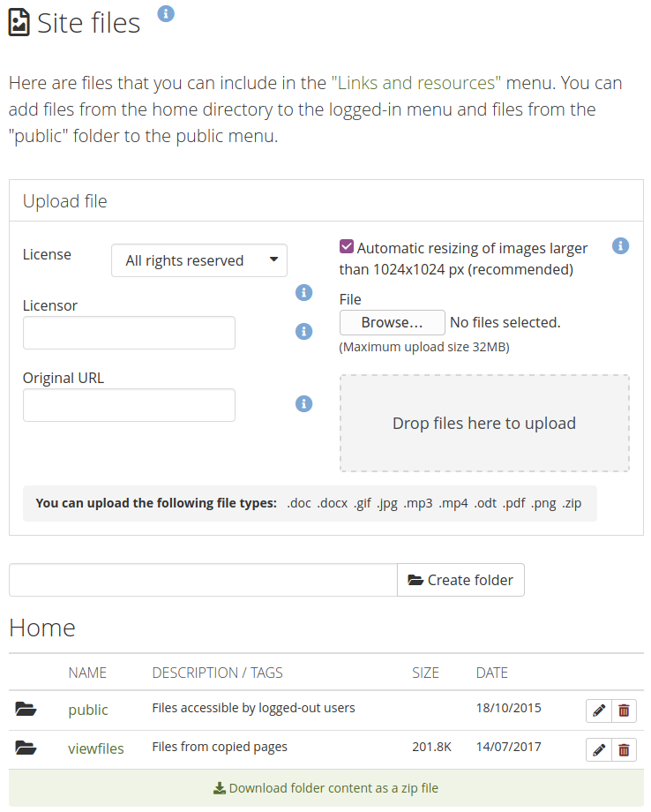Open the viewfiles folder link

point(96,748)
